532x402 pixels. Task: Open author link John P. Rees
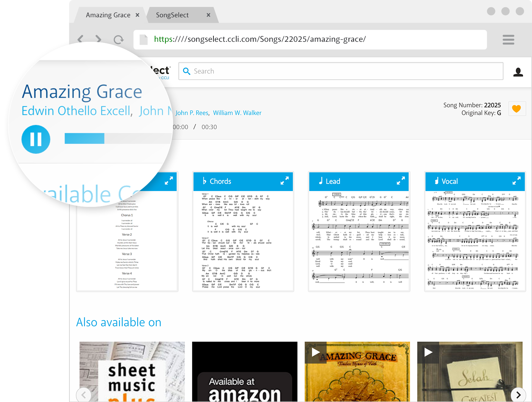pos(192,113)
